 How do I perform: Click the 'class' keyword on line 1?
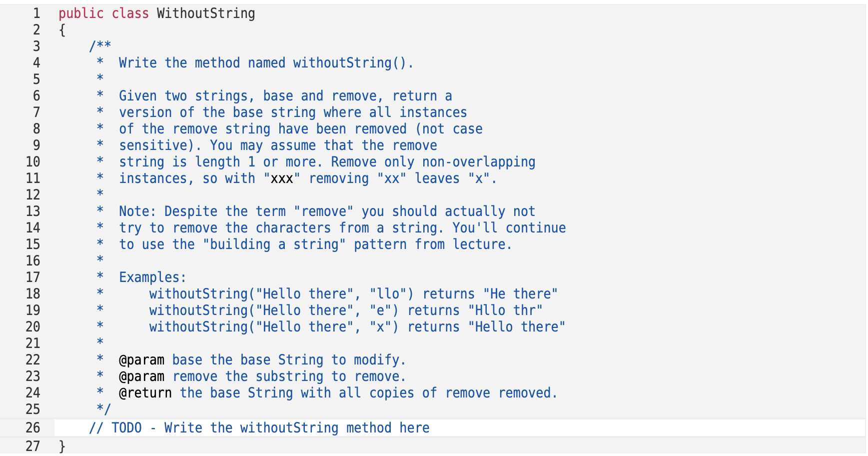[x=130, y=13]
